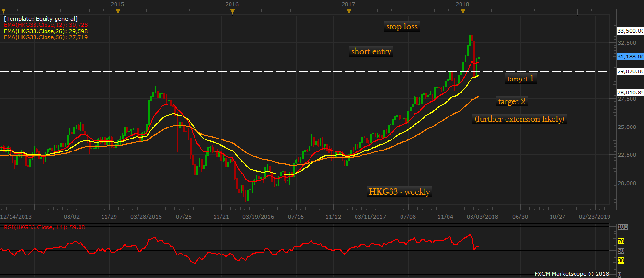Image resolution: width=644 pixels, height=278 pixels.
Task: Click the 11/29 date axis label
Action: [x=109, y=217]
